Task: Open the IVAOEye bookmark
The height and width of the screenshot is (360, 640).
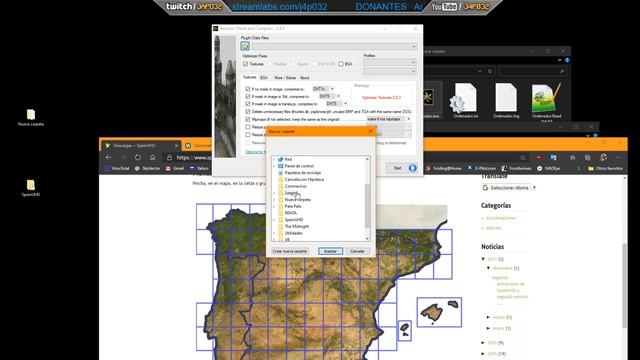Action: tap(548, 168)
